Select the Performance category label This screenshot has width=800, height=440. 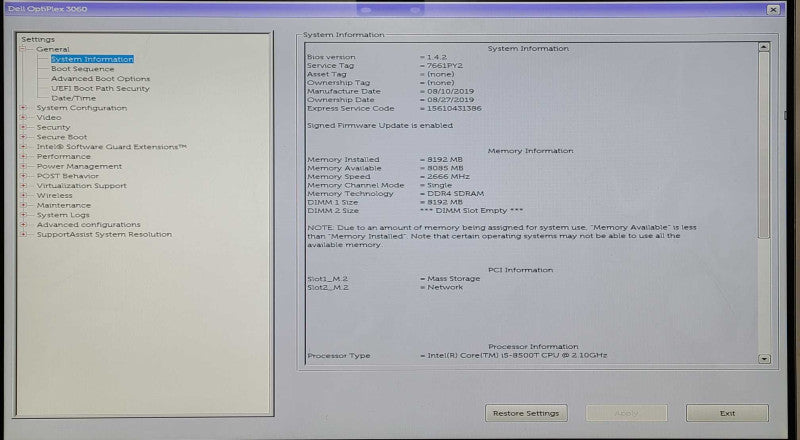tap(63, 156)
